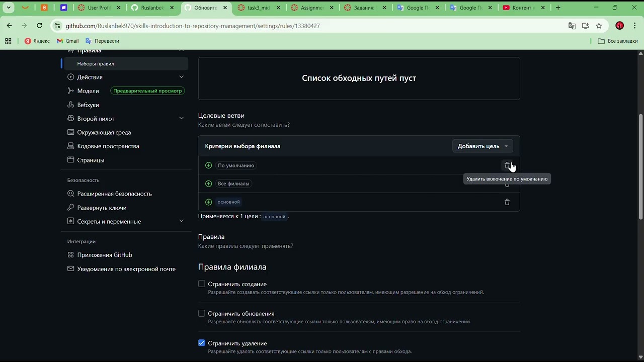This screenshot has width=644, height=362.
Task: Open new tab with plus button
Action: [558, 8]
